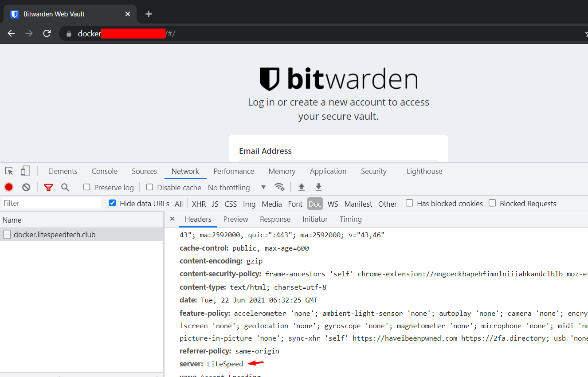This screenshot has height=377, width=588.
Task: Click the red record network log button
Action: 9,187
